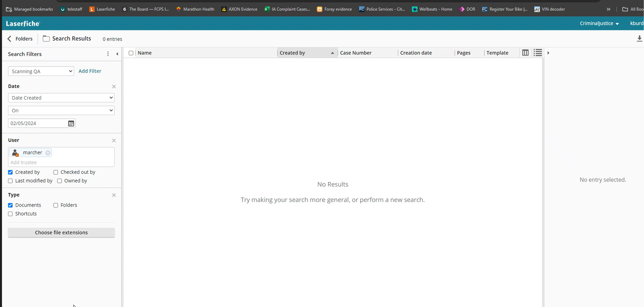Remove the Date filter
This screenshot has width=644, height=307.
tap(114, 86)
